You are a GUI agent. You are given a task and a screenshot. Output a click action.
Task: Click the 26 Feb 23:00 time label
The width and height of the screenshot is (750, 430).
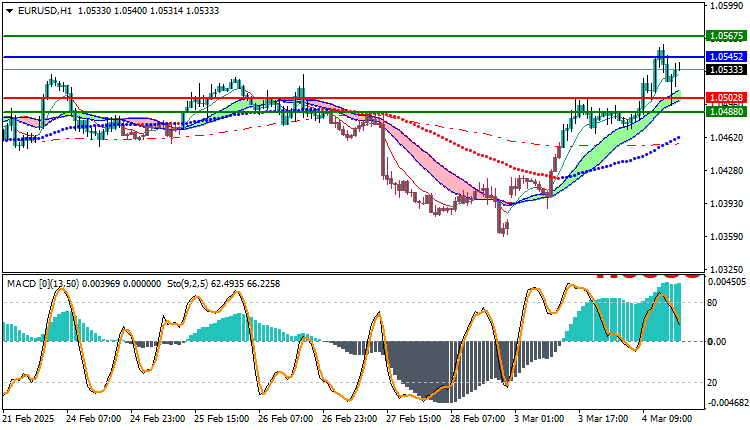[350, 419]
